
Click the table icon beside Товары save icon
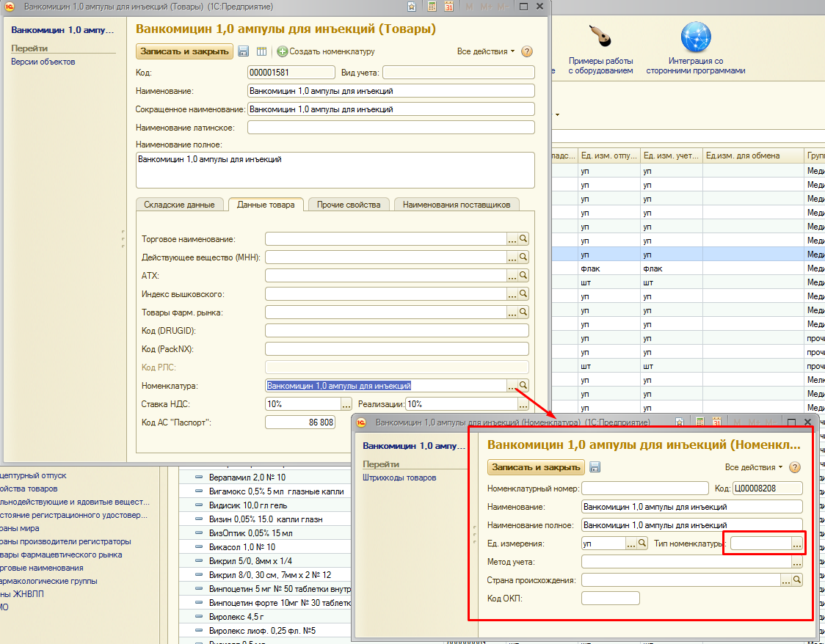click(261, 52)
